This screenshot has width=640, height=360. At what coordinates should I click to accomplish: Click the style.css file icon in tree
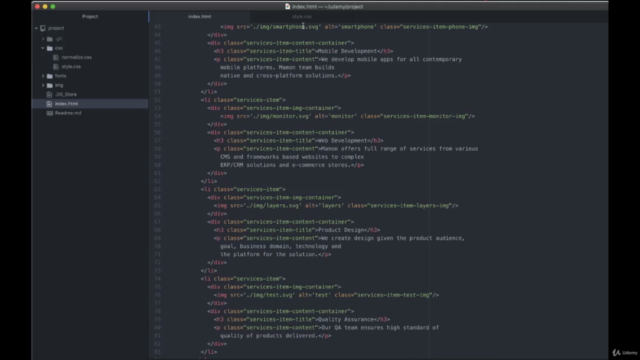(x=56, y=67)
